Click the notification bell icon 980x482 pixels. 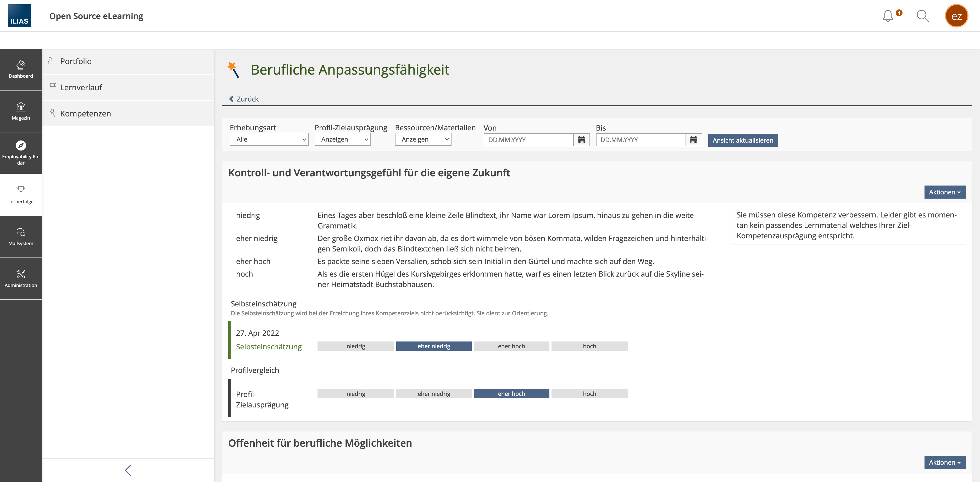pos(888,16)
